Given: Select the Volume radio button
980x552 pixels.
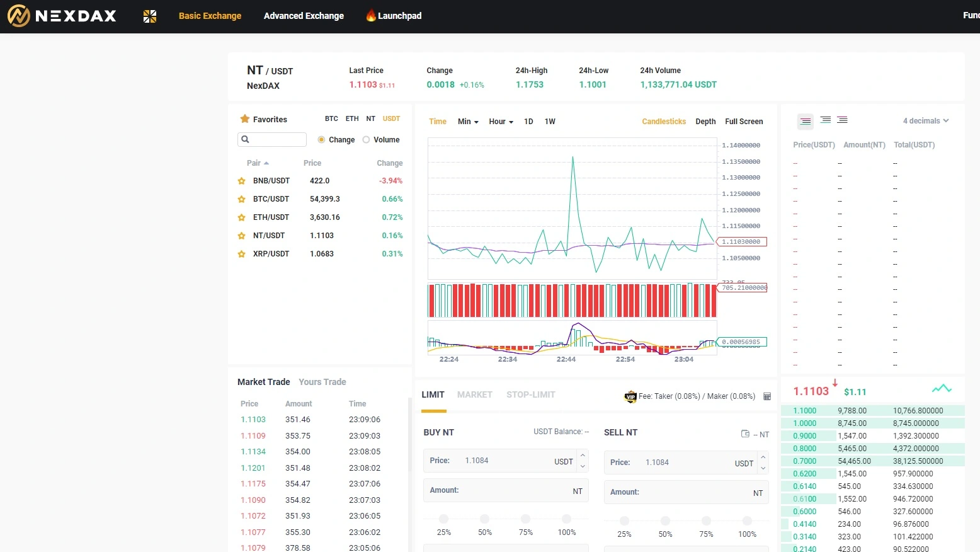Looking at the screenshot, I should click(366, 140).
